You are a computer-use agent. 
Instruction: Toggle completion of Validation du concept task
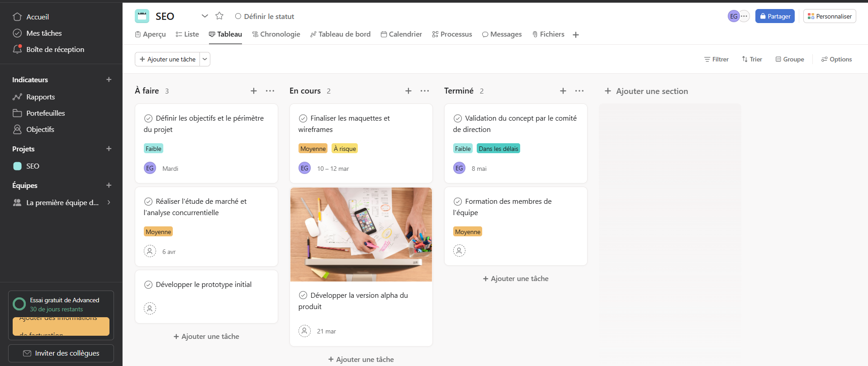(x=458, y=118)
